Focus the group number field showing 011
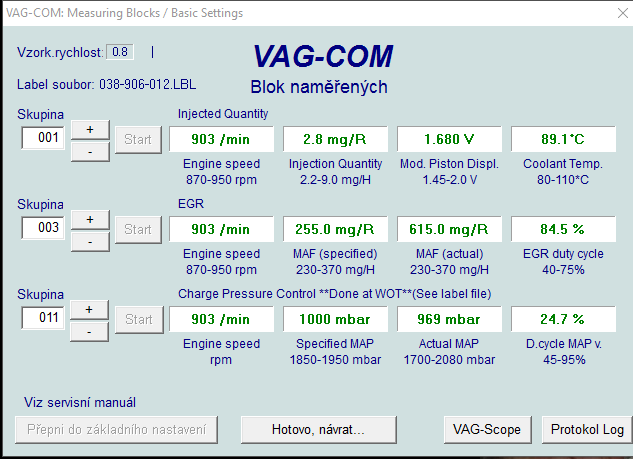633x459 pixels. (x=43, y=318)
